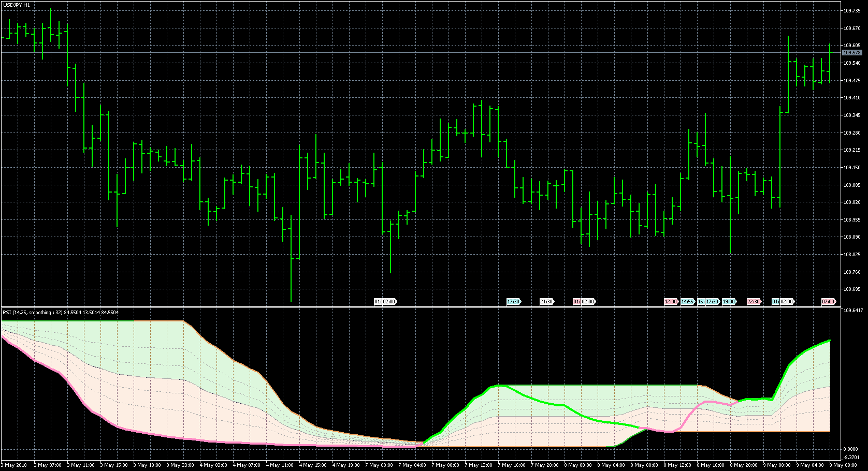Click the white 21:30 event marker
Viewport: 868px width, 471px height.
coord(546,302)
